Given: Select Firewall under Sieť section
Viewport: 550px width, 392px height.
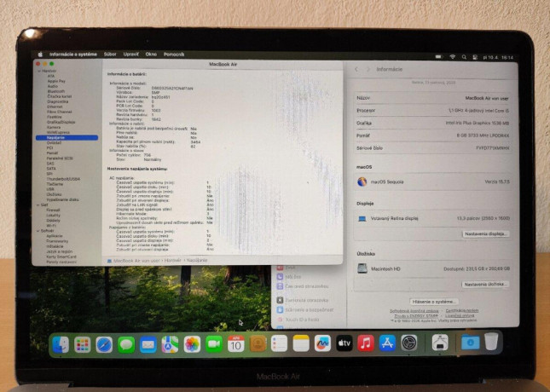Looking at the screenshot, I should tap(54, 210).
